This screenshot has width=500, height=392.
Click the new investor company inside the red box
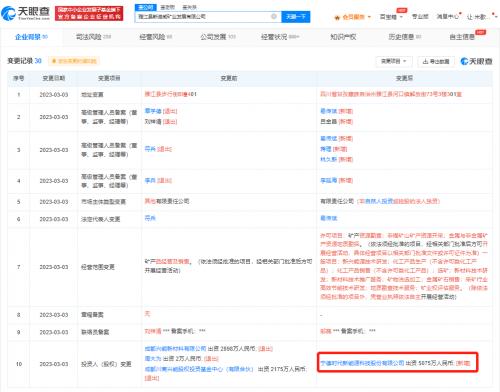362,363
